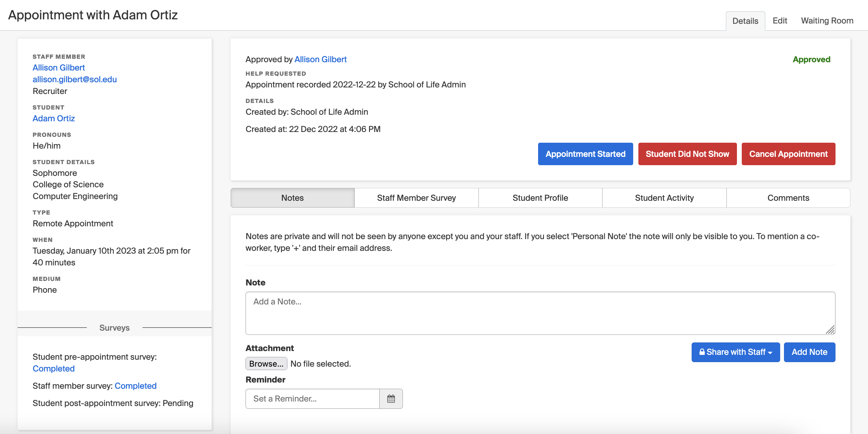Expand the Share with Staff dropdown
This screenshot has width=868, height=434.
click(736, 352)
